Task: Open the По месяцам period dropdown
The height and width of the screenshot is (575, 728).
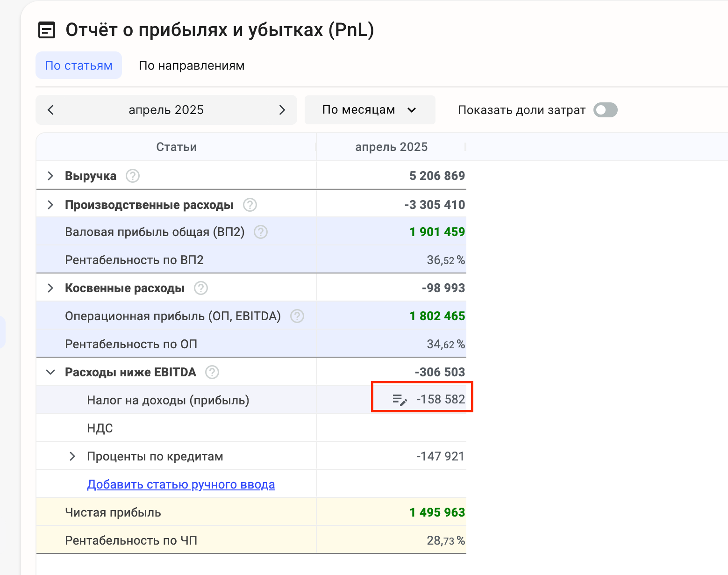Action: 370,110
